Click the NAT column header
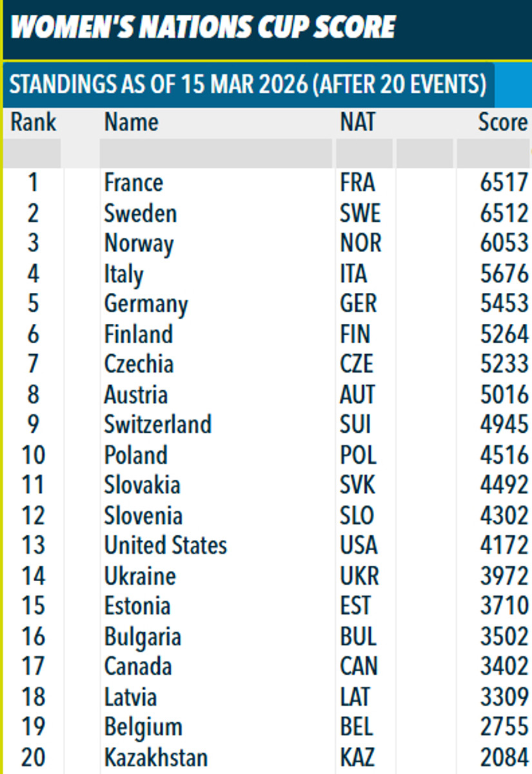 click(357, 122)
